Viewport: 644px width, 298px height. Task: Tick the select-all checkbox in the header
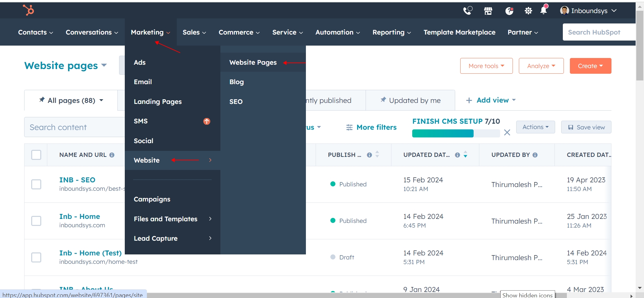36,155
